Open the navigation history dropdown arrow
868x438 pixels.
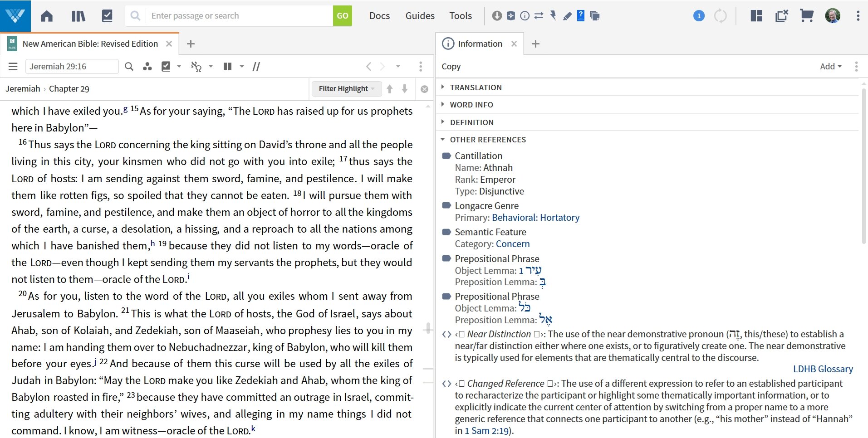(398, 67)
